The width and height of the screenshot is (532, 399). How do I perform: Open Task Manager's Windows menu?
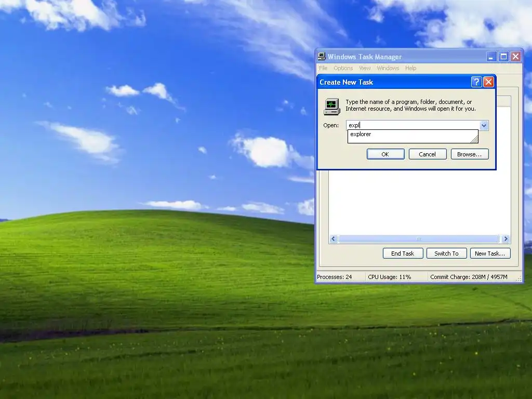pyautogui.click(x=388, y=68)
